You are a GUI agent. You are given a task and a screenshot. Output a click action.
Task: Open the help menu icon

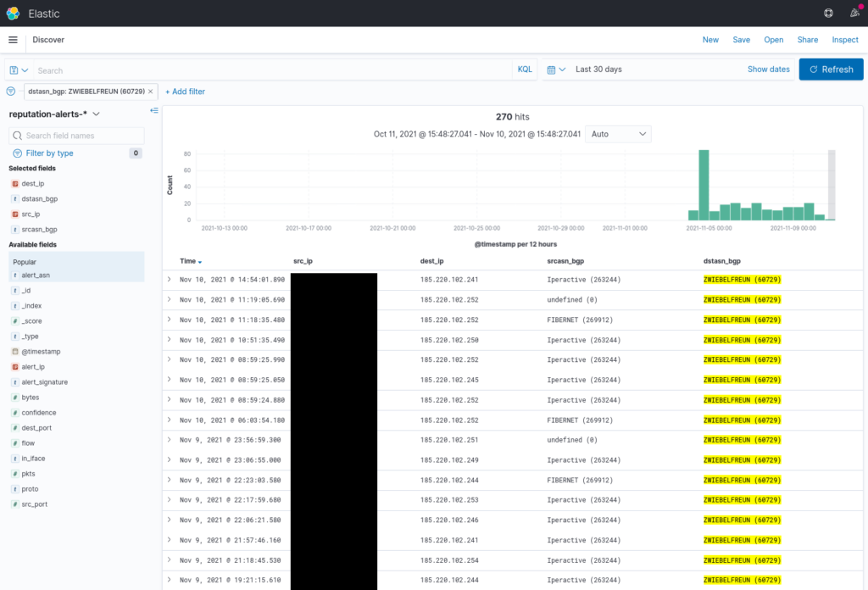click(828, 14)
